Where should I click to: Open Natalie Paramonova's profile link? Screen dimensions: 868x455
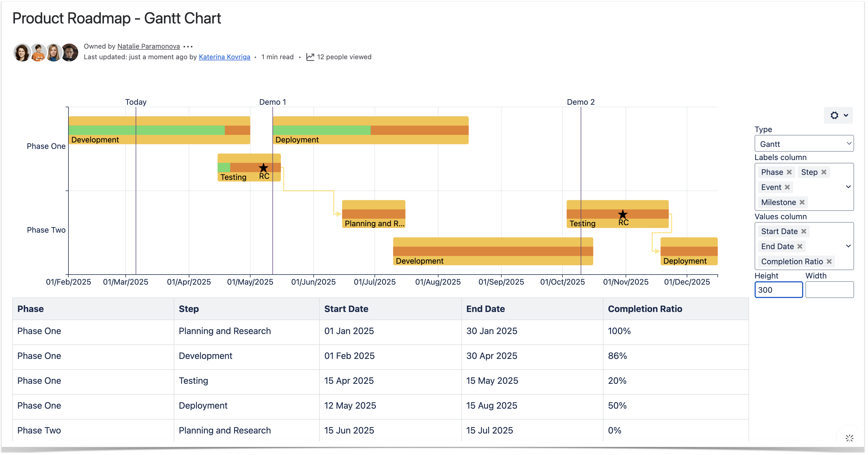tap(149, 47)
